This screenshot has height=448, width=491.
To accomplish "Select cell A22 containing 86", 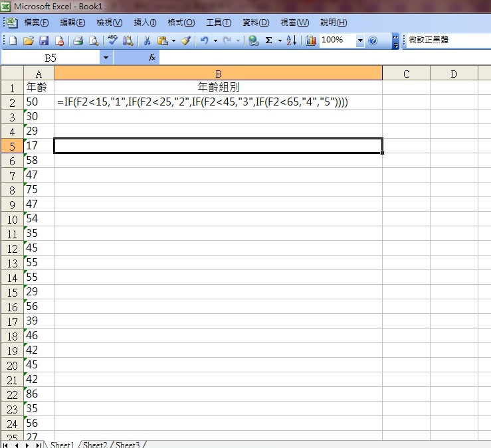I will click(x=39, y=394).
